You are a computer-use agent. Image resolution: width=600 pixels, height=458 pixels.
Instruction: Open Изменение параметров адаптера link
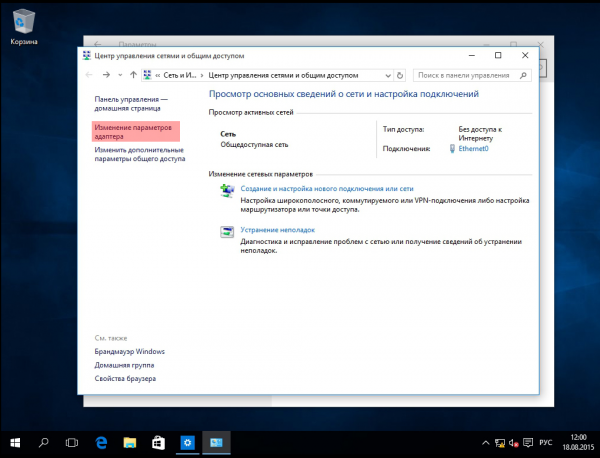pyautogui.click(x=133, y=132)
